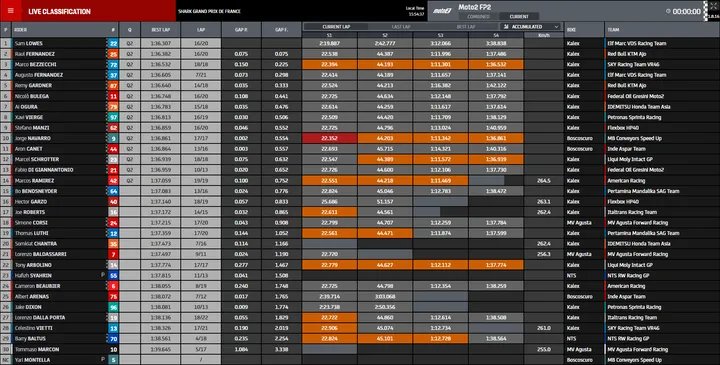Switch to the BEST LAP sector tab
Screen dimensions: 720x365
click(466, 27)
